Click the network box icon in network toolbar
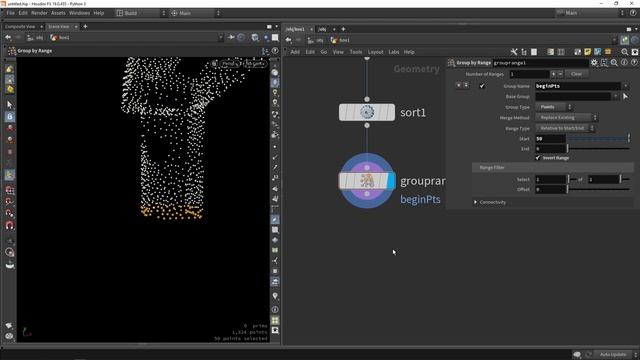Screen dimensions: 640x360 [x=608, y=52]
